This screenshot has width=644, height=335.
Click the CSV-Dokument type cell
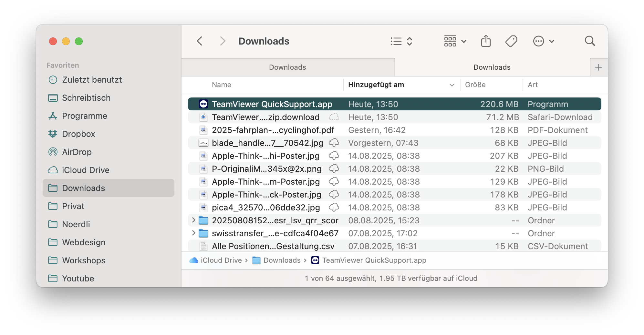558,246
